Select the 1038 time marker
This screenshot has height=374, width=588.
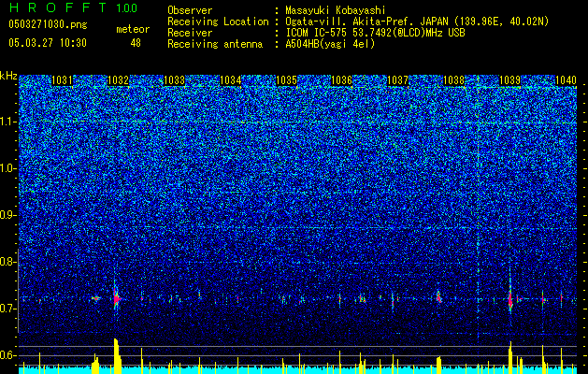tap(453, 80)
